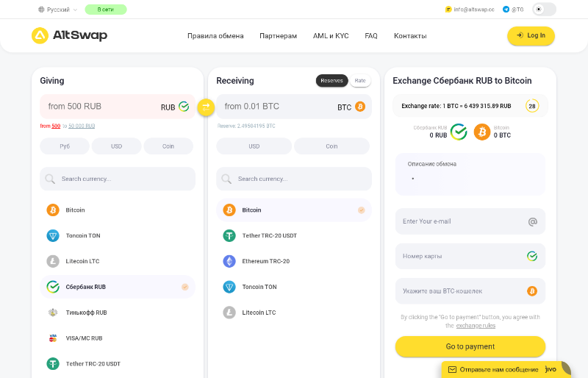The width and height of the screenshot is (588, 378).
Task: Switch to Rate view toggle
Action: point(360,81)
